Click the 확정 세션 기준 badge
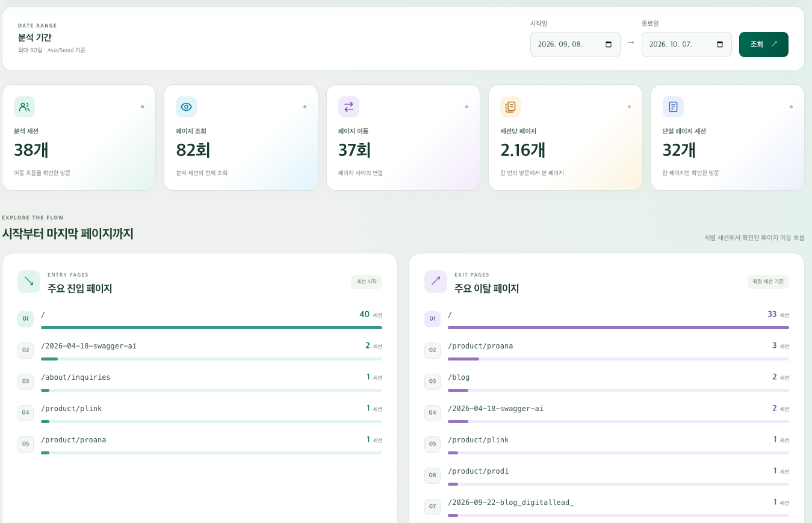812x523 pixels. (768, 282)
